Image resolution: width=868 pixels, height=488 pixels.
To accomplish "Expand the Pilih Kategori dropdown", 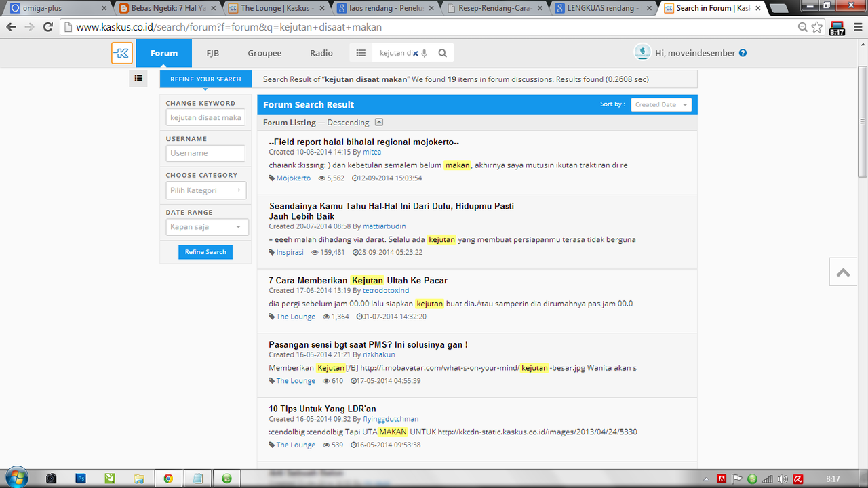I will tap(207, 190).
